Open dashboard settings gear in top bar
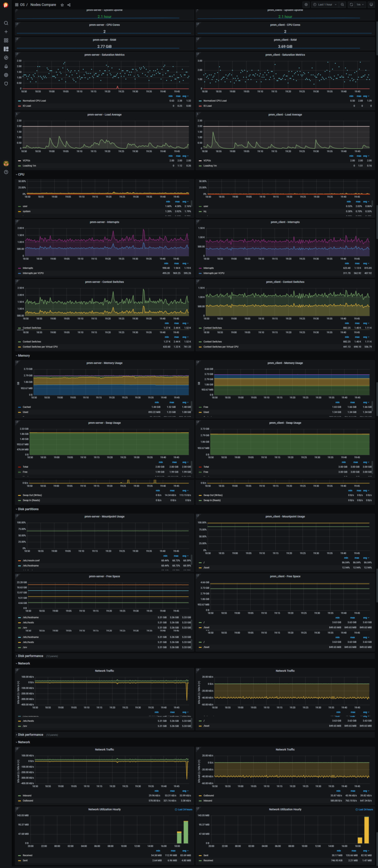Screen dimensions: 378x868 pyautogui.click(x=306, y=5)
